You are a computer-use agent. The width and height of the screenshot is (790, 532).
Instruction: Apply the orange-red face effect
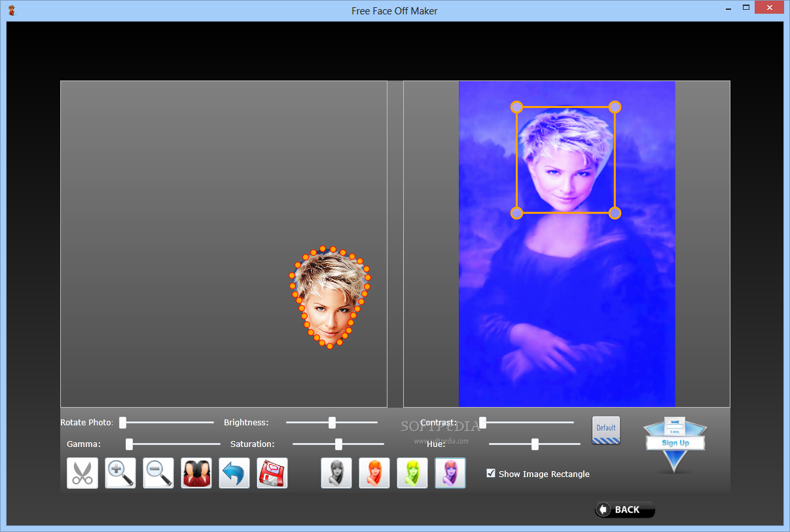374,473
